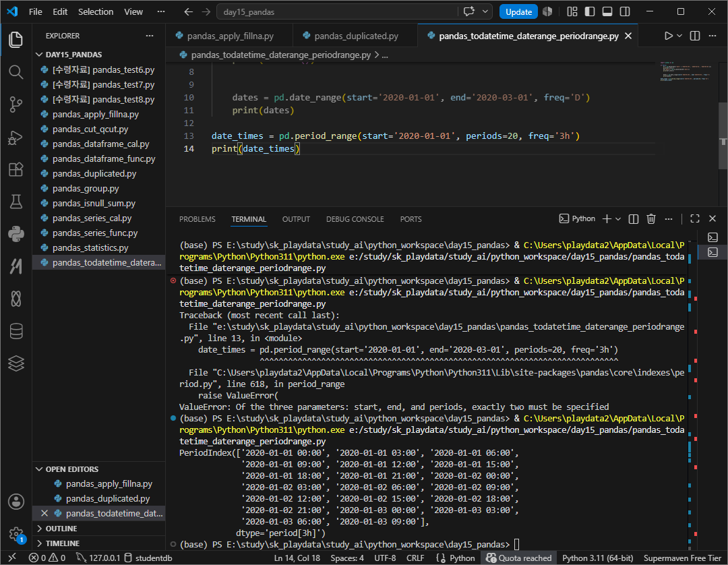Customize layout button in title bar
Image resolution: width=728 pixels, height=565 pixels.
click(x=572, y=11)
